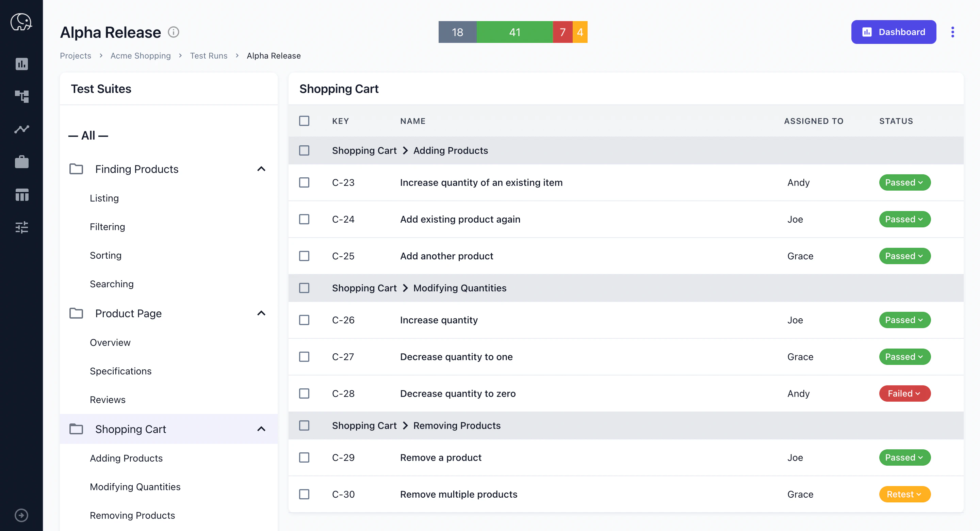Open the sliders settings icon in sidebar

[x=22, y=227]
